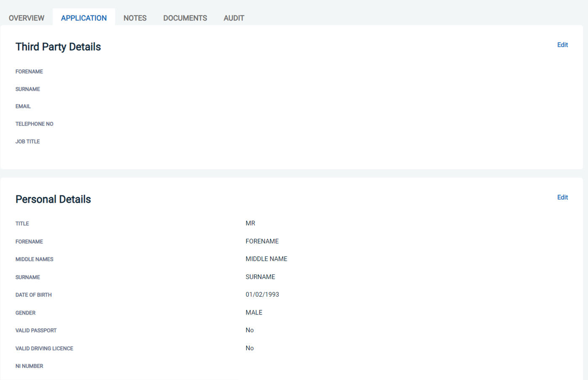
Task: Open the Overview tab
Action: 26,18
